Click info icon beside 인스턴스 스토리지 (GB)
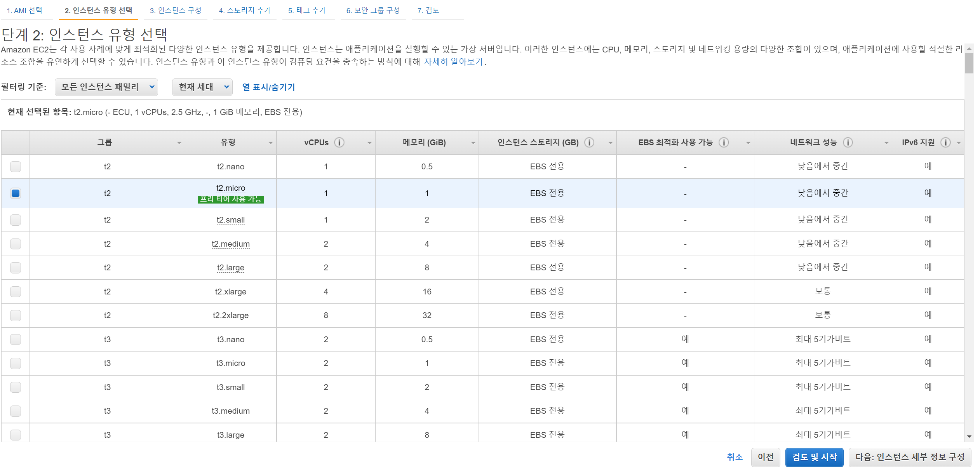Screen dimensions: 980x470 [x=589, y=143]
